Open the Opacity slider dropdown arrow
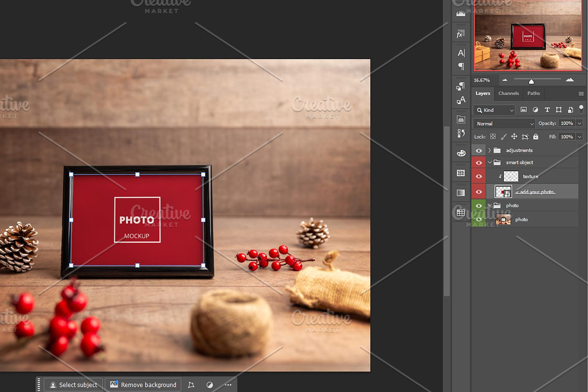Image resolution: width=588 pixels, height=392 pixels. point(580,123)
